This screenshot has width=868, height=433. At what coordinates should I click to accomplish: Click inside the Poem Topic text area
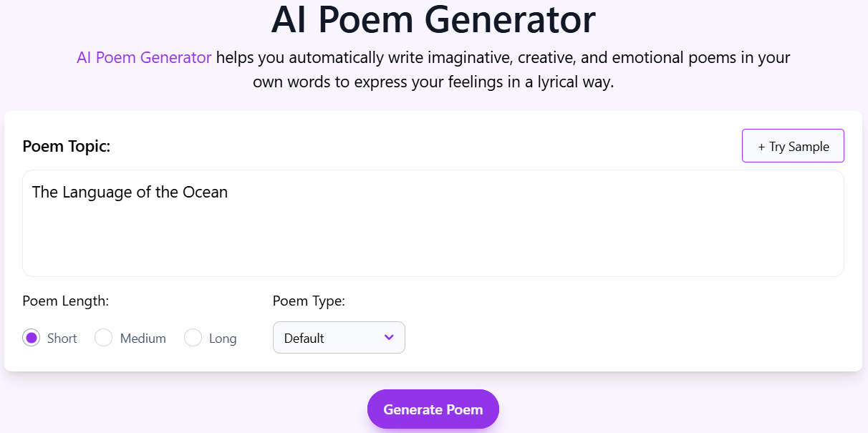tap(433, 223)
